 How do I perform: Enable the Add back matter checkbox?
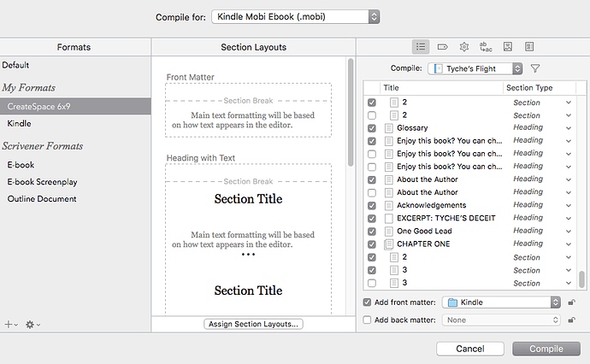(367, 320)
